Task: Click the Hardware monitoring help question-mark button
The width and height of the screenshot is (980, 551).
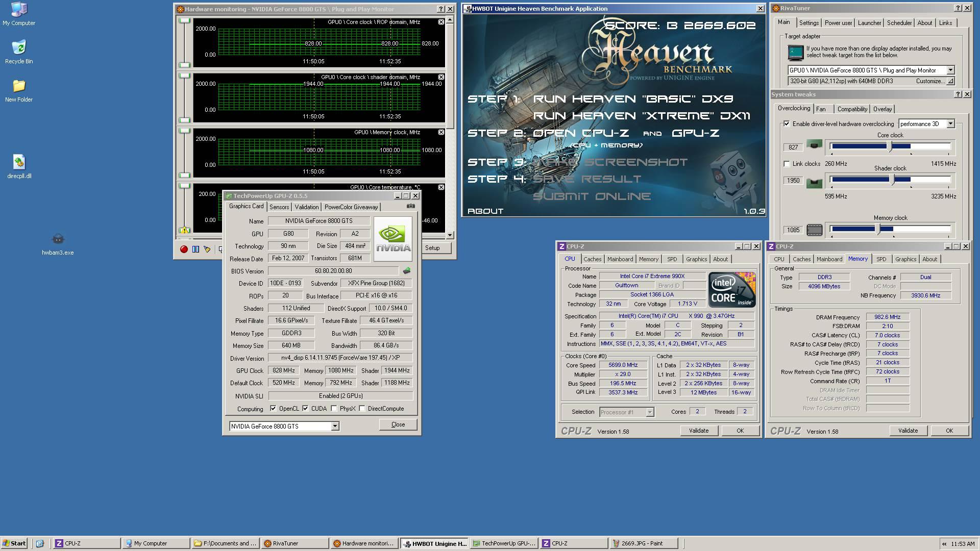Action: pyautogui.click(x=441, y=9)
